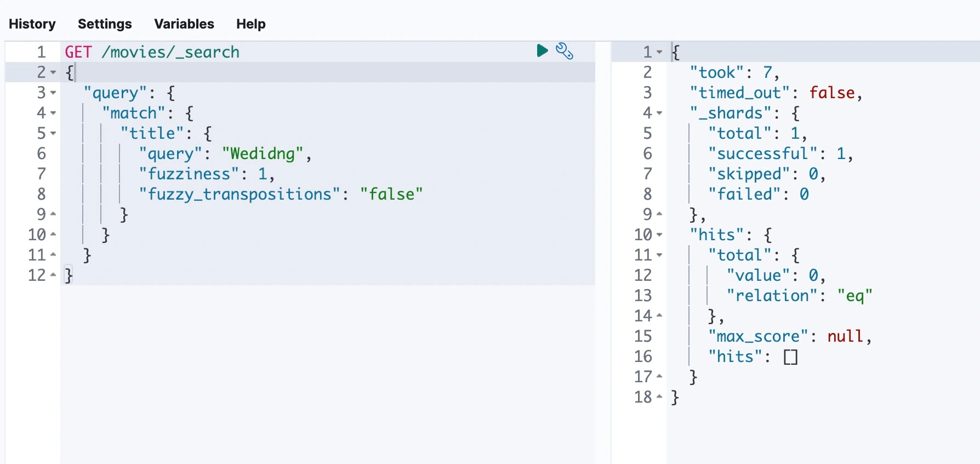Click the empty hits array brackets in response
The image size is (980, 464).
point(790,357)
